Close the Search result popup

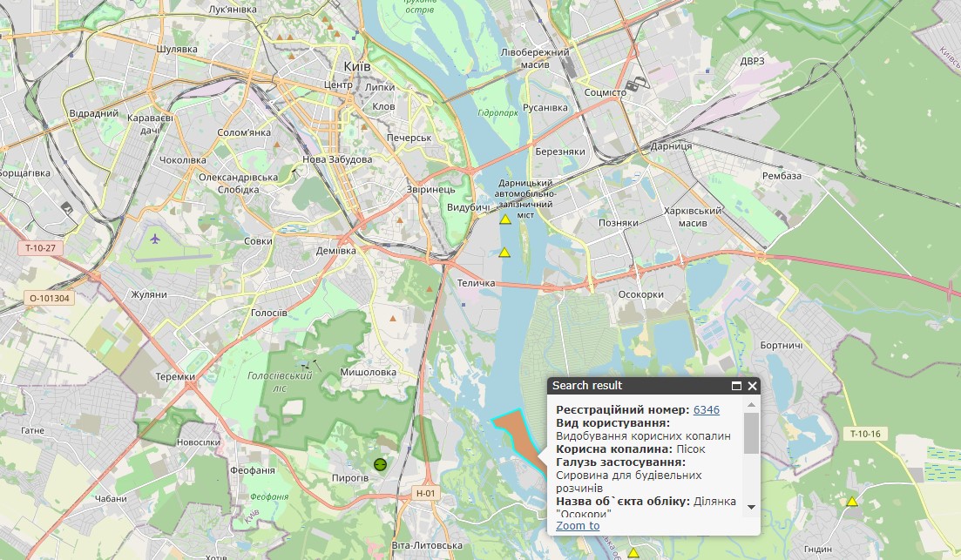753,386
